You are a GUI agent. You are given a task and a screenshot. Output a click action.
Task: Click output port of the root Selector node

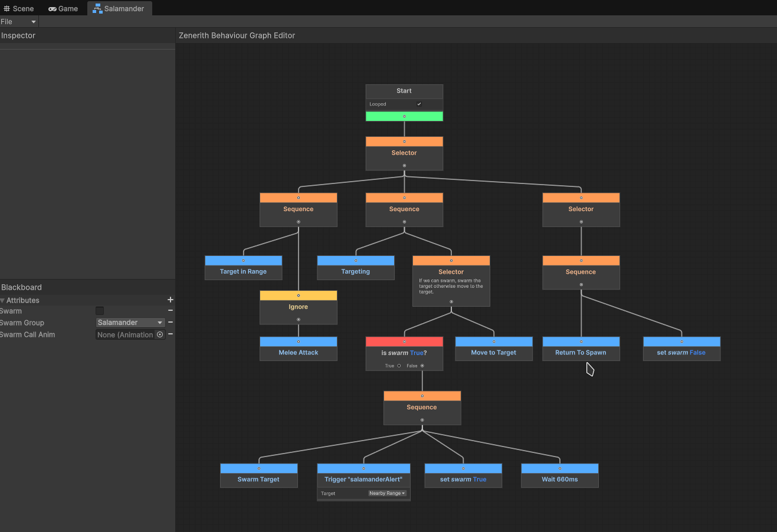(404, 166)
